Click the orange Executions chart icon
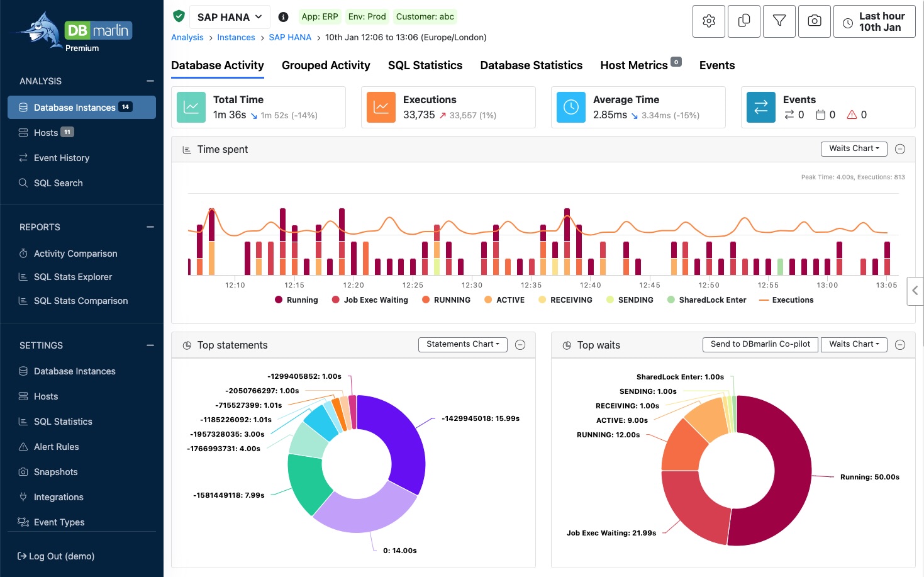The width and height of the screenshot is (924, 577). coord(381,107)
